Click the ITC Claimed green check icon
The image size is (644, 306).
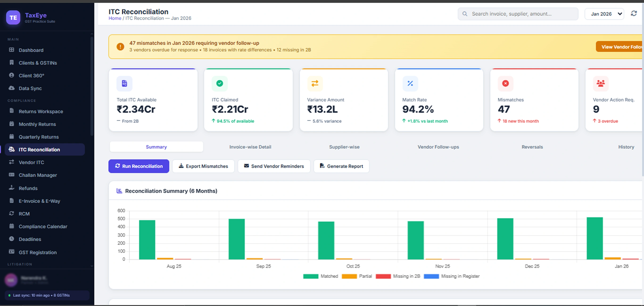point(219,83)
